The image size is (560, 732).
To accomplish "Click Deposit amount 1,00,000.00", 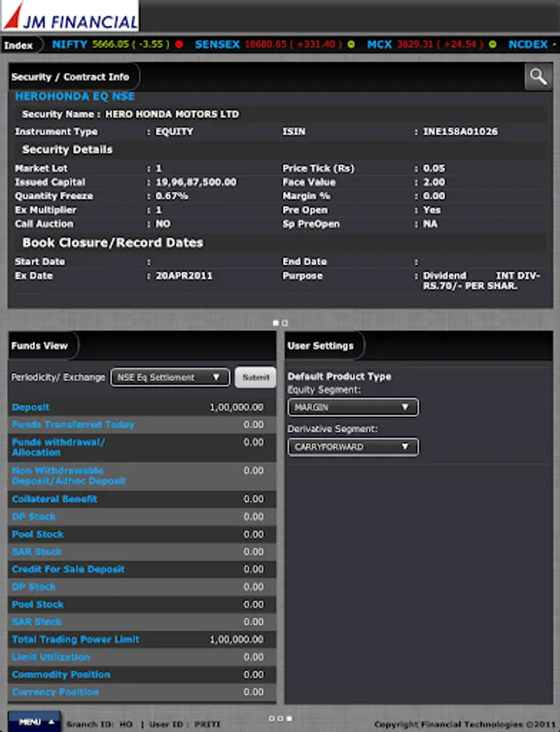I will coord(237,407).
